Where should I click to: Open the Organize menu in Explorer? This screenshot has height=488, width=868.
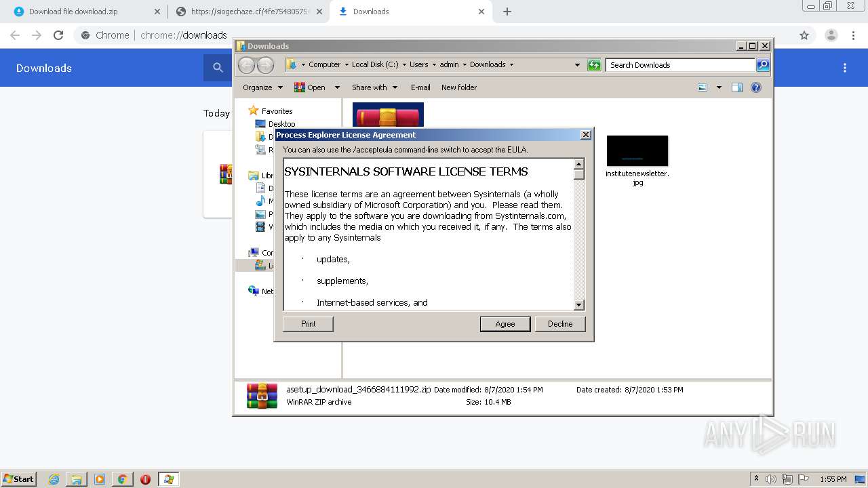point(262,87)
